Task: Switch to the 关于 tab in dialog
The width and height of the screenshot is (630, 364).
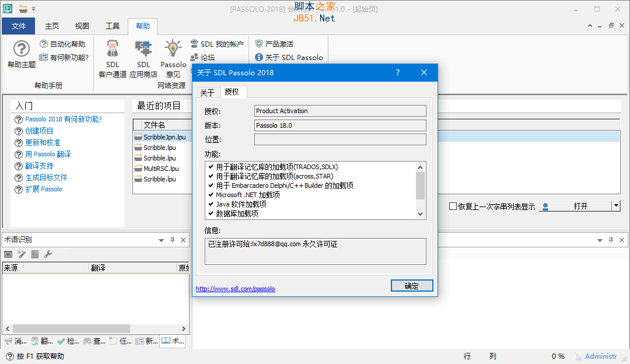Action: 207,92
